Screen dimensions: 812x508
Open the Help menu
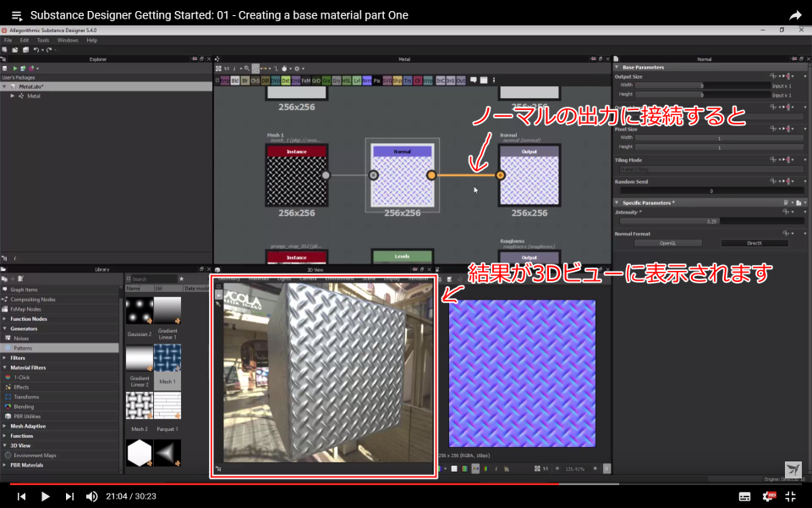91,40
